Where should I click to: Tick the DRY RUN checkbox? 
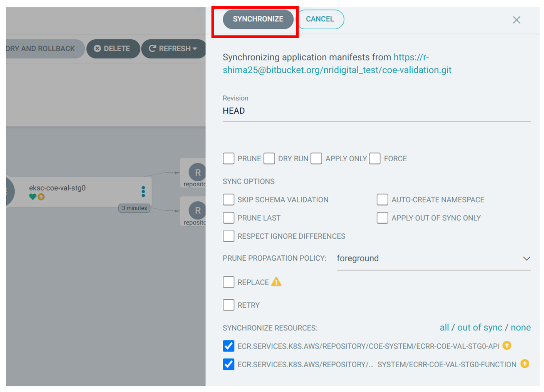click(269, 159)
